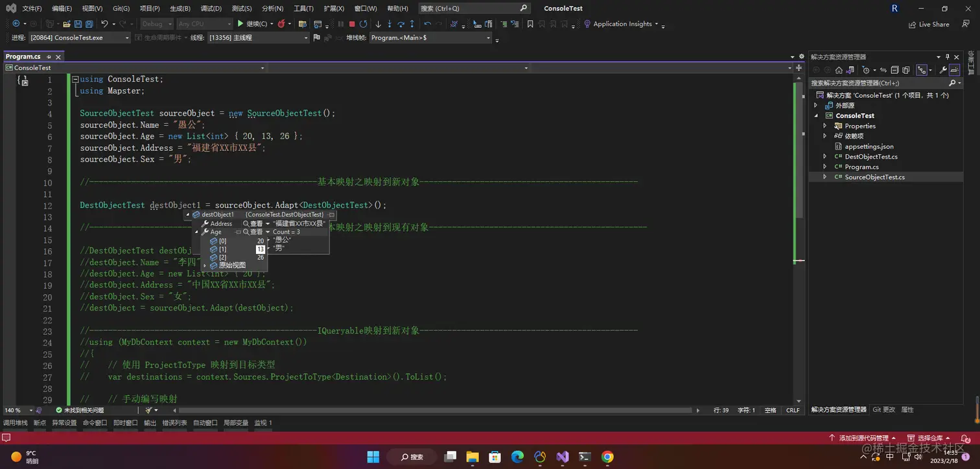Click the Home icon in Solution Explorer toolbar

(x=839, y=70)
